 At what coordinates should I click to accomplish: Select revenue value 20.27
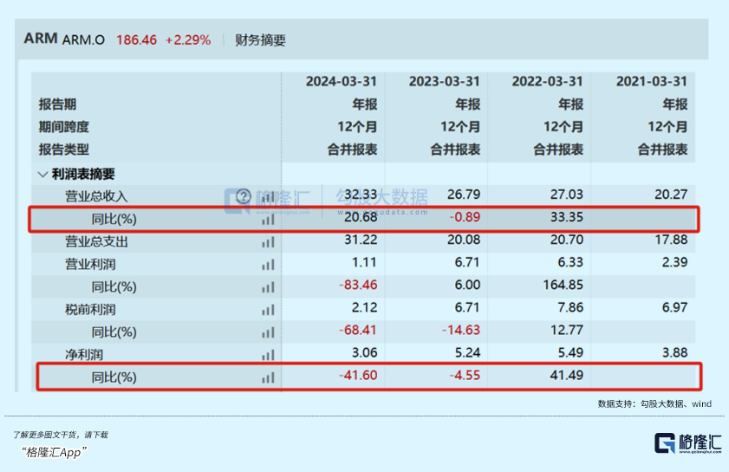(x=671, y=194)
